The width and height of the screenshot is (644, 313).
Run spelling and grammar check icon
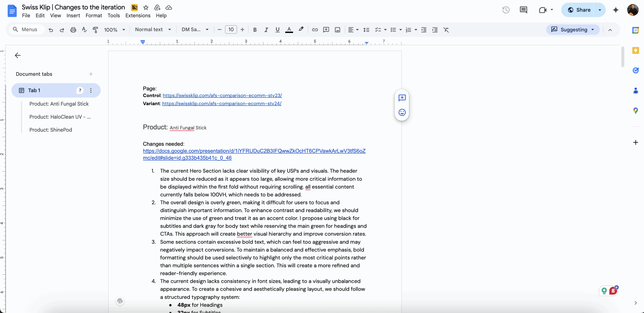coord(84,30)
